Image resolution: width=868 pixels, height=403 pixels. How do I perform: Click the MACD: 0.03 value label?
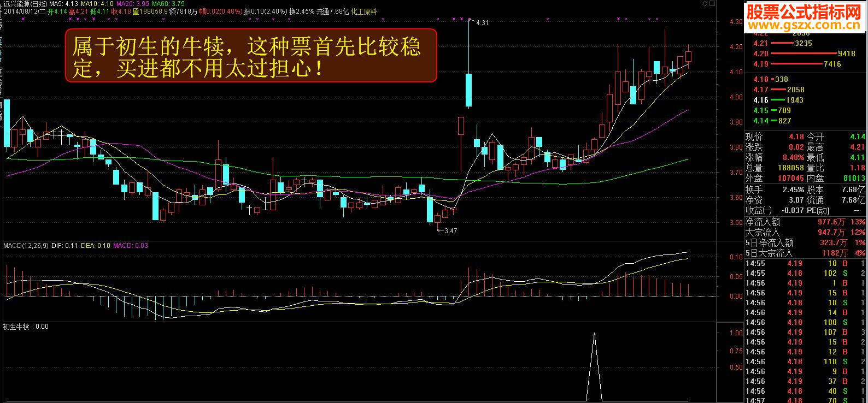(x=131, y=246)
